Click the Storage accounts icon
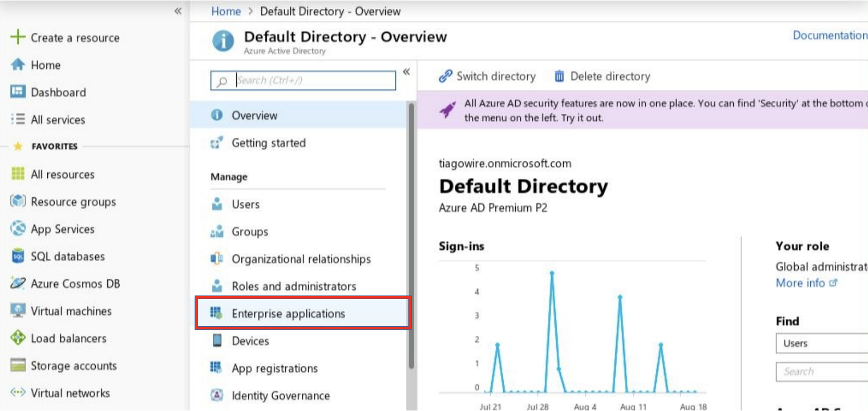868x411 pixels. [x=18, y=365]
